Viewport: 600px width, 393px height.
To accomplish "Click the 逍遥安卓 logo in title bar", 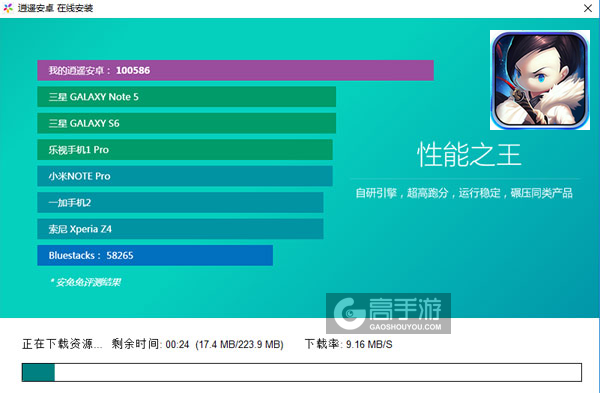I will [8, 8].
